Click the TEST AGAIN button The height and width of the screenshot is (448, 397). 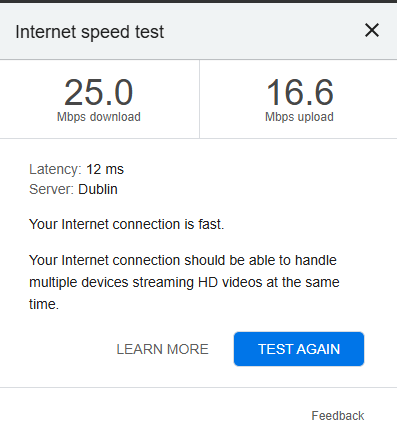click(299, 349)
